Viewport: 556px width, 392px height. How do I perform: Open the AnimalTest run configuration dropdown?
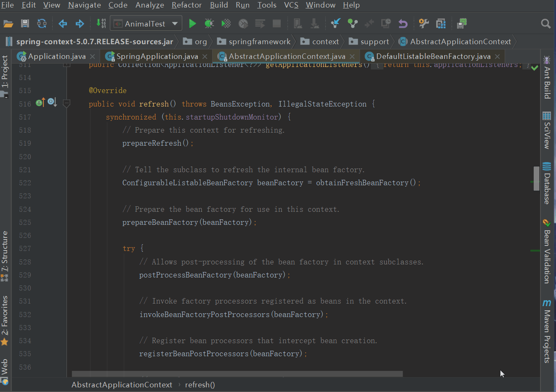coord(146,24)
